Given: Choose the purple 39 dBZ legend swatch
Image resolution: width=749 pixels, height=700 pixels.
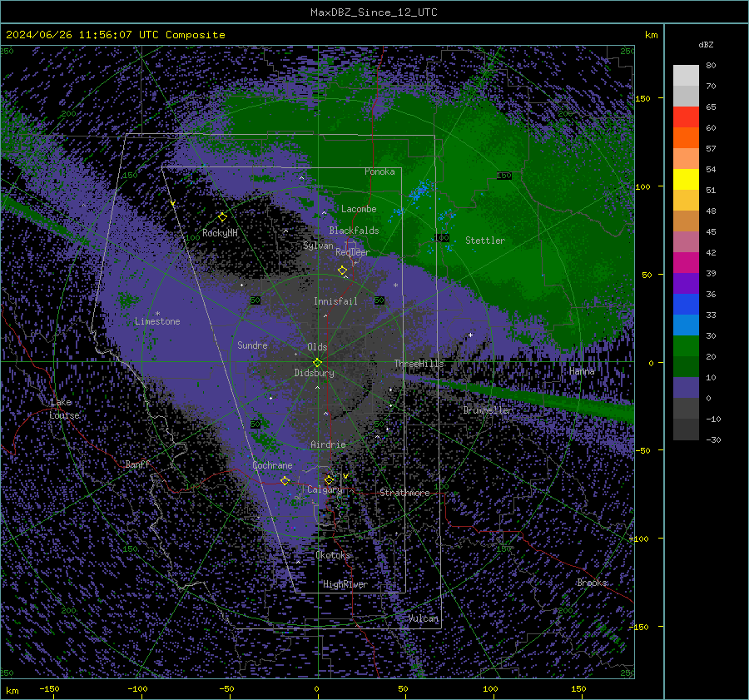Looking at the screenshot, I should tap(686, 283).
